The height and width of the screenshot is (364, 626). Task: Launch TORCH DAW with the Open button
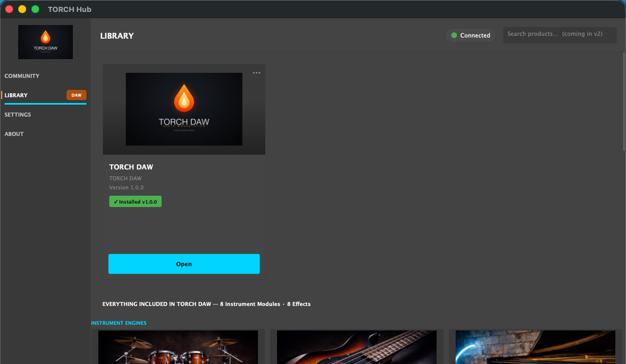[x=184, y=264]
